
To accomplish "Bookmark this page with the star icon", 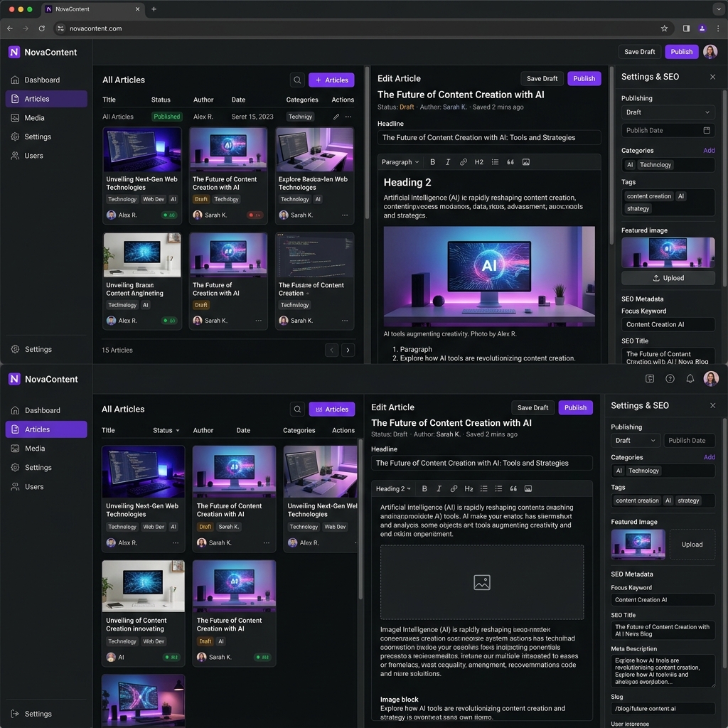I will (x=664, y=28).
